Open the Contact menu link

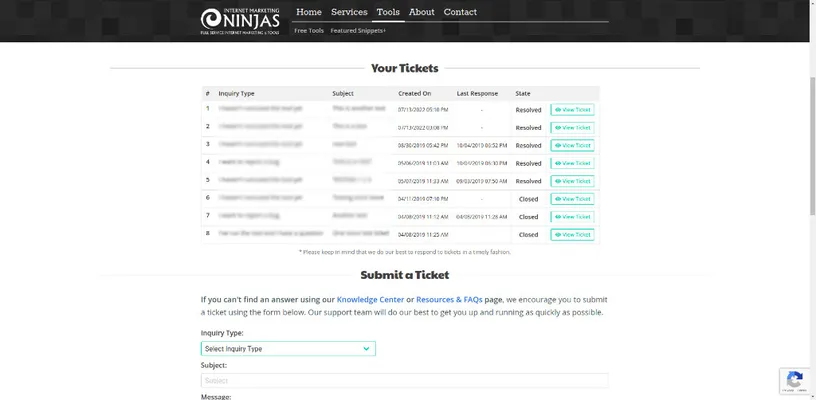(460, 12)
